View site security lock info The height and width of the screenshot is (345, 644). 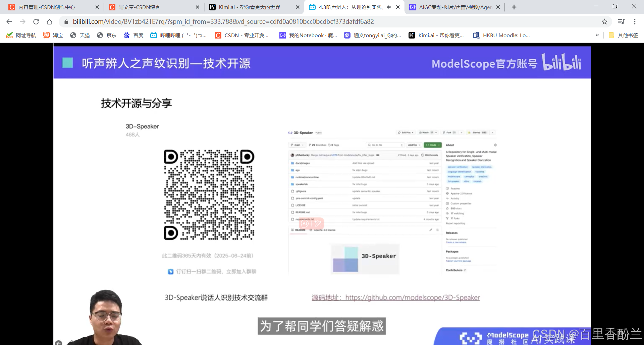point(66,22)
